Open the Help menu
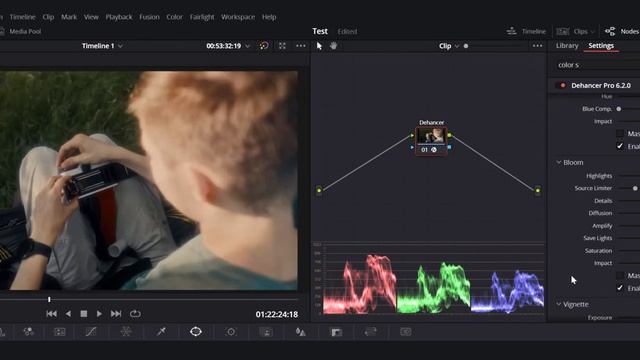 coord(269,17)
